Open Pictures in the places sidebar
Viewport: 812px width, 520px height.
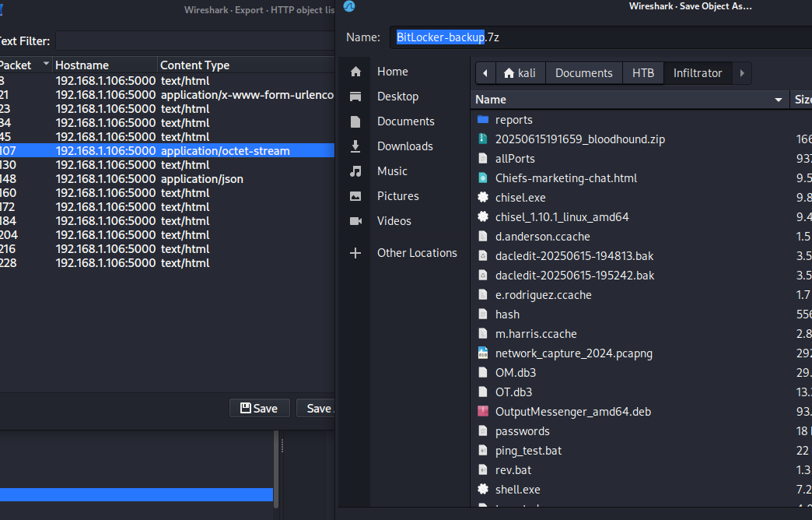[x=399, y=196]
